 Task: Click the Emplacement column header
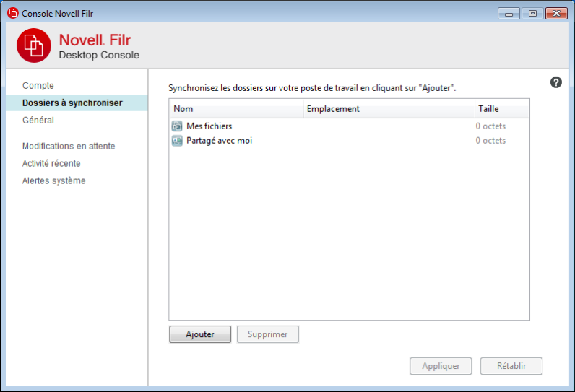(x=388, y=109)
